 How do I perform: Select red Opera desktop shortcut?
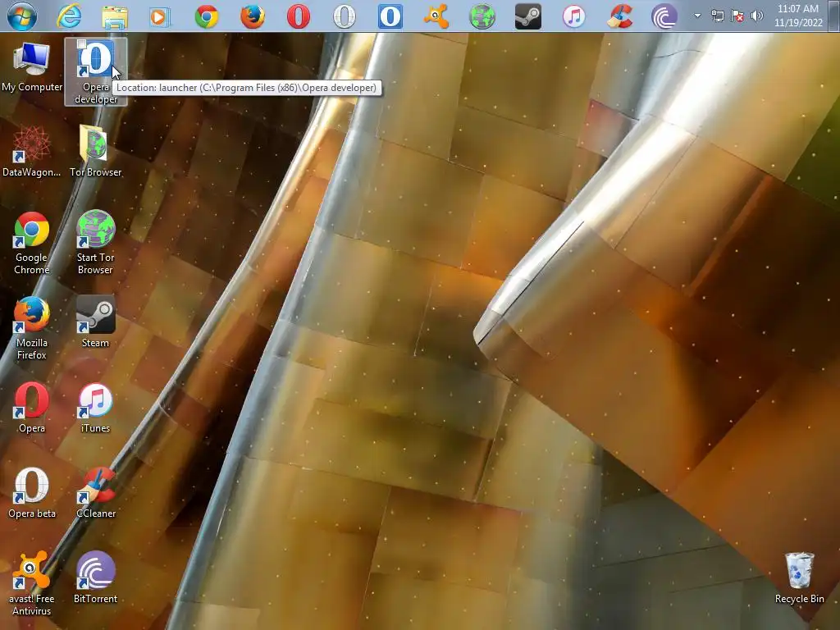32,407
